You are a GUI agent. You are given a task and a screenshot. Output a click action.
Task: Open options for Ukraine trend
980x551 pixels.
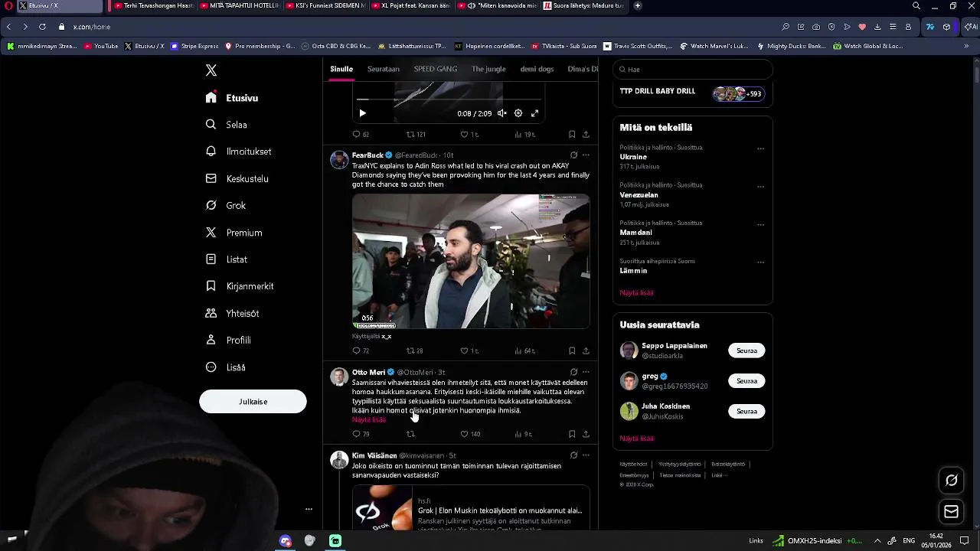pos(760,148)
